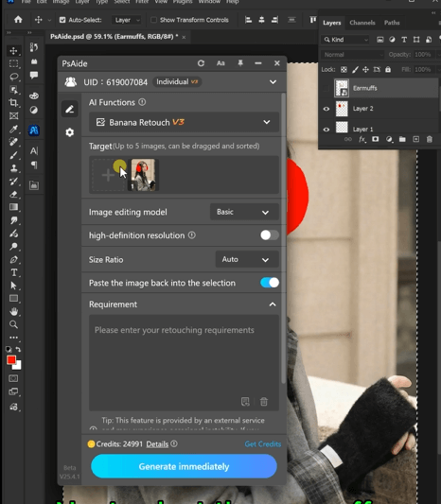441x504 pixels.
Task: Add layer style with fx icon
Action: pyautogui.click(x=362, y=139)
